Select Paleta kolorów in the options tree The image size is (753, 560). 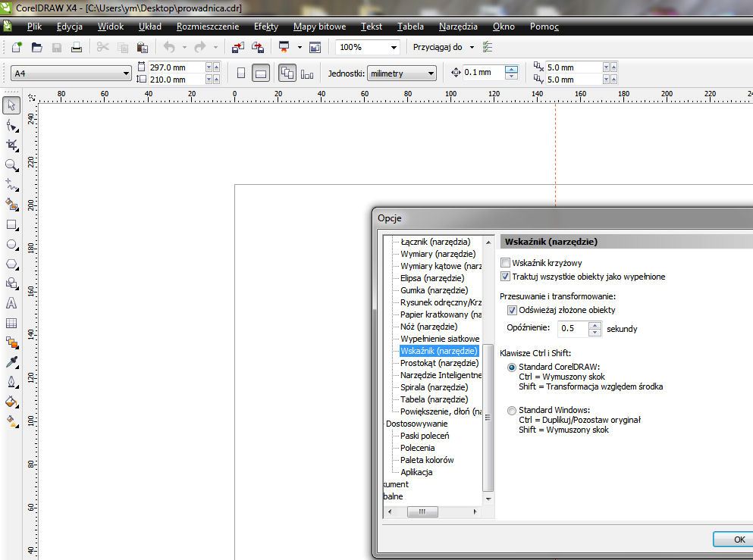(x=427, y=460)
